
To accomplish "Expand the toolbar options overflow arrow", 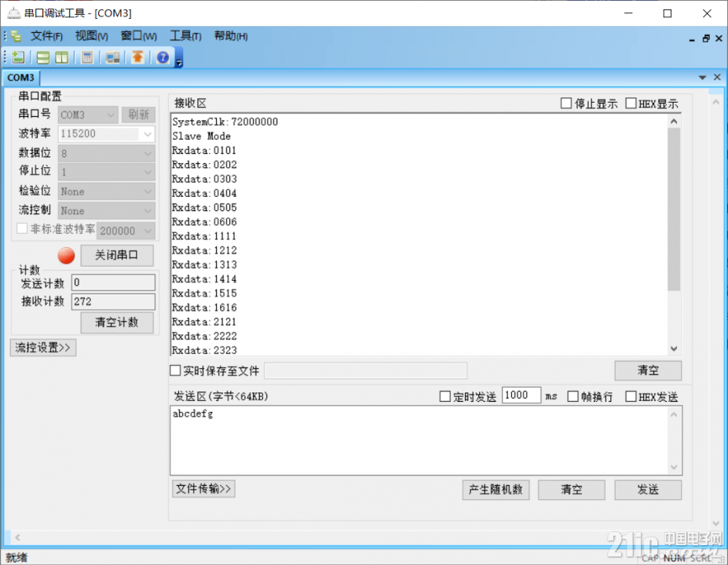I will (x=179, y=60).
